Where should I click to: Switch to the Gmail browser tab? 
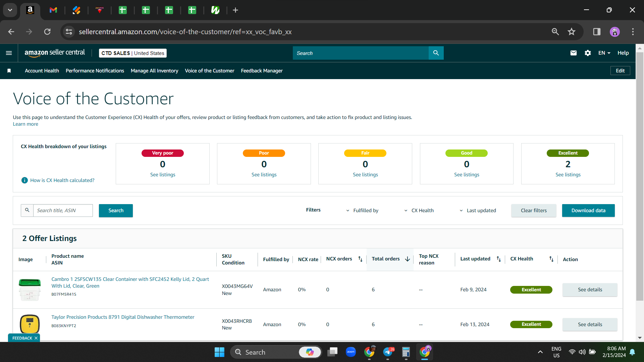53,10
